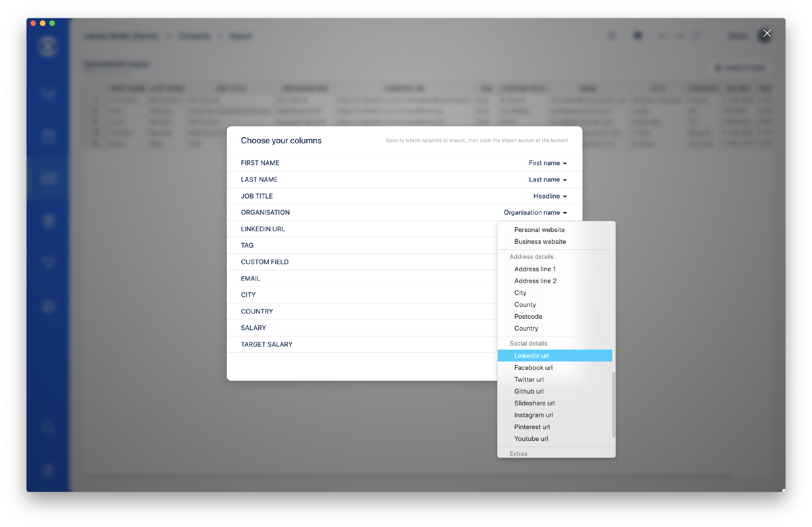Select Github url option

pos(529,392)
